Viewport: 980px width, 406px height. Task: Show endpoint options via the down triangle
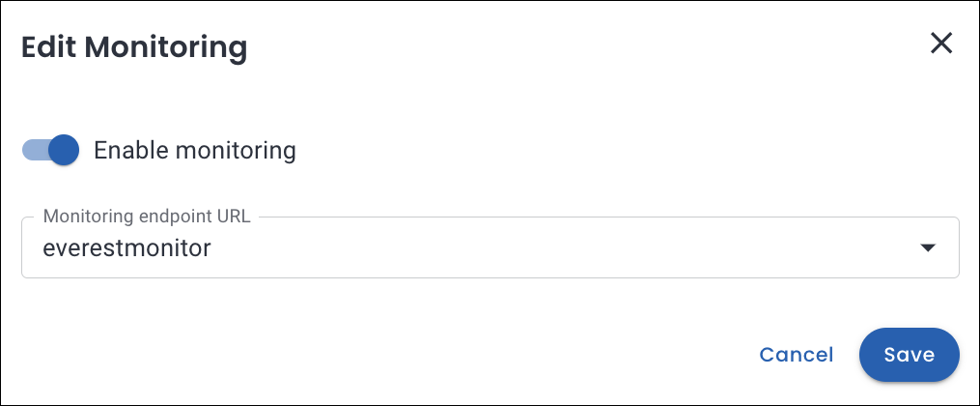coord(928,248)
